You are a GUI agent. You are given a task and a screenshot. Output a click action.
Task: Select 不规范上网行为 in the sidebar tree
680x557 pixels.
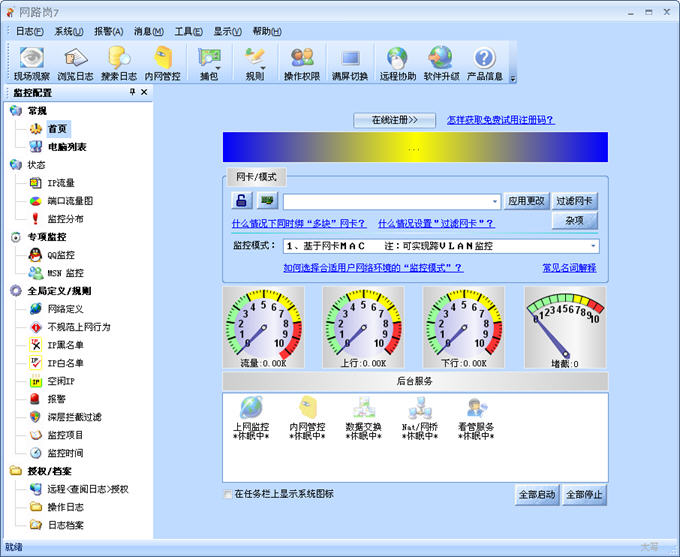pyautogui.click(x=79, y=327)
